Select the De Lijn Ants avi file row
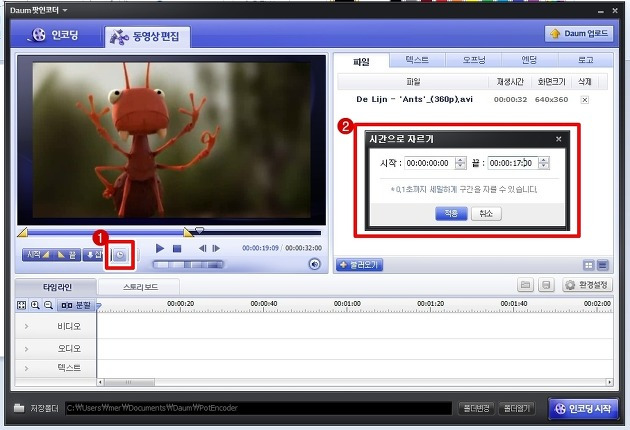Viewport: 630px width, 430px height. (472, 99)
